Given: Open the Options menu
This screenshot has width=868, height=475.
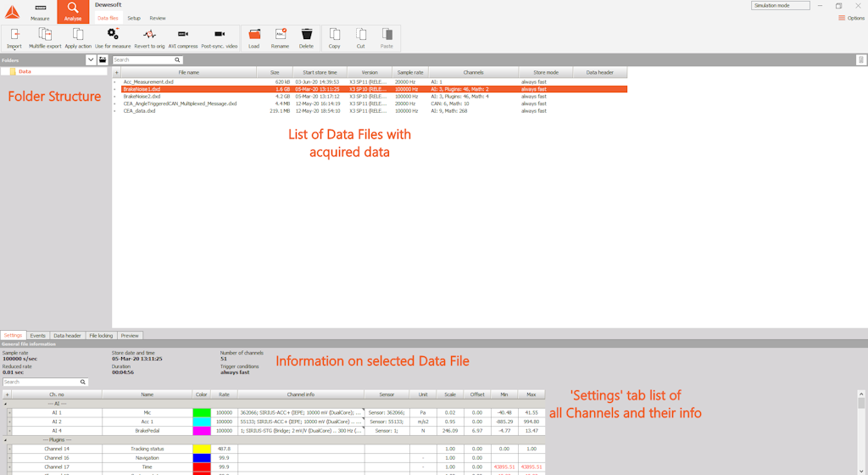Looking at the screenshot, I should (x=851, y=19).
